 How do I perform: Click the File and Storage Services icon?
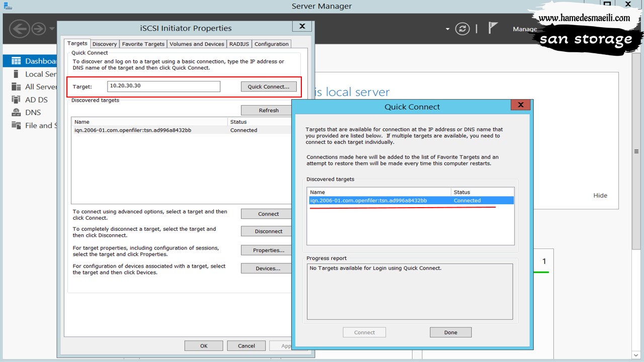tap(16, 125)
